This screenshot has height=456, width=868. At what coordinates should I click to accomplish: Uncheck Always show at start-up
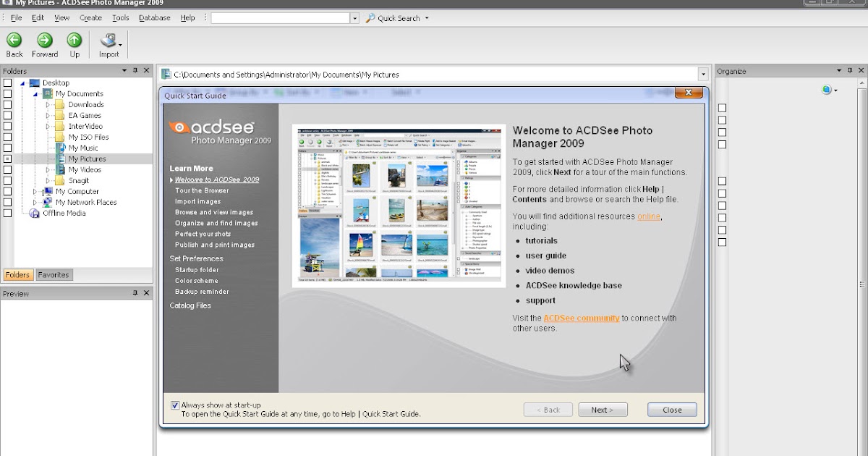[x=175, y=405]
